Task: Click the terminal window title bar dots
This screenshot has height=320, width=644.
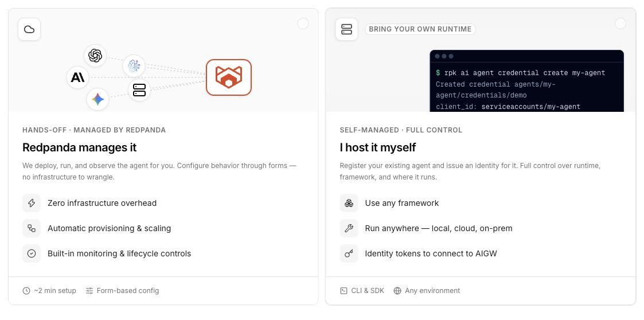Action: pyautogui.click(x=444, y=56)
